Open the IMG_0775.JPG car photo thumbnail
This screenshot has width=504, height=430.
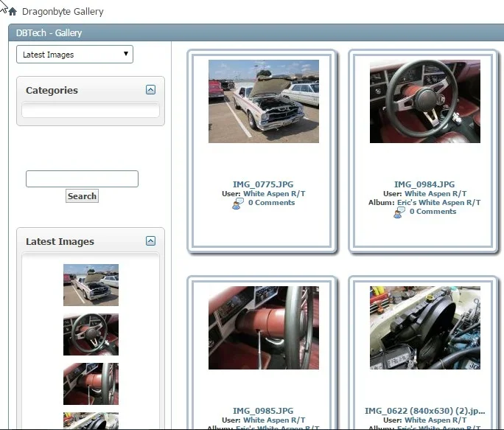(x=264, y=101)
